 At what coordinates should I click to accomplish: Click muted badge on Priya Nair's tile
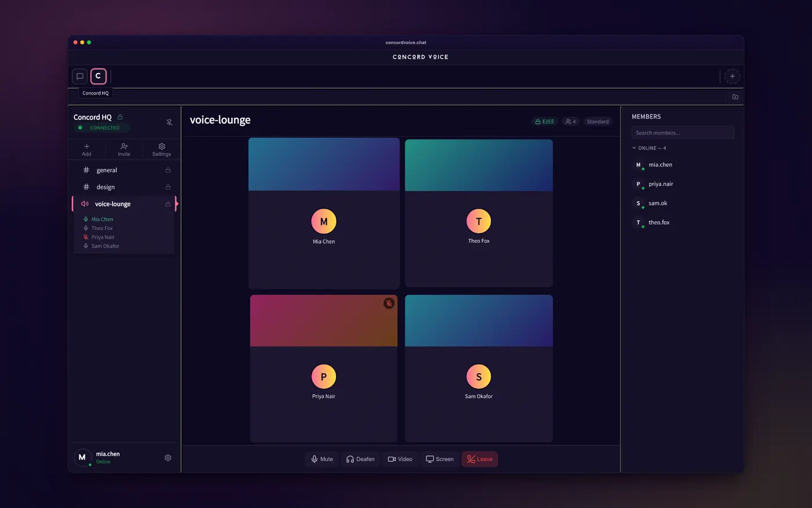coord(389,303)
